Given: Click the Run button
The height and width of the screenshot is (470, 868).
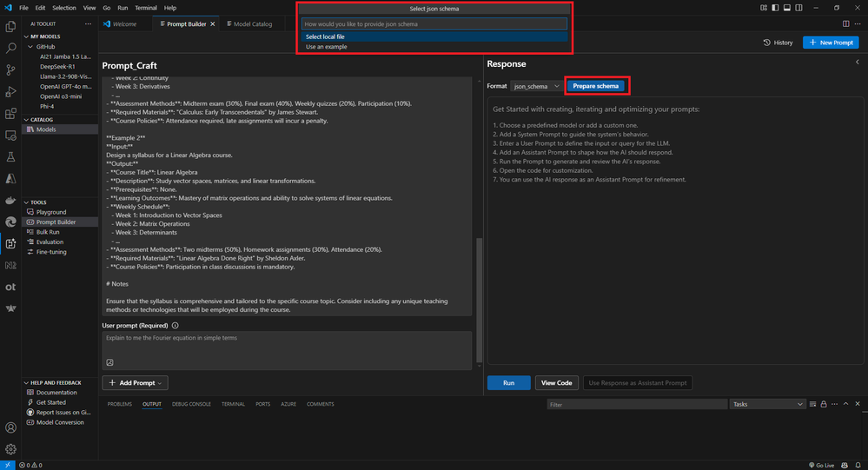Looking at the screenshot, I should tap(509, 382).
